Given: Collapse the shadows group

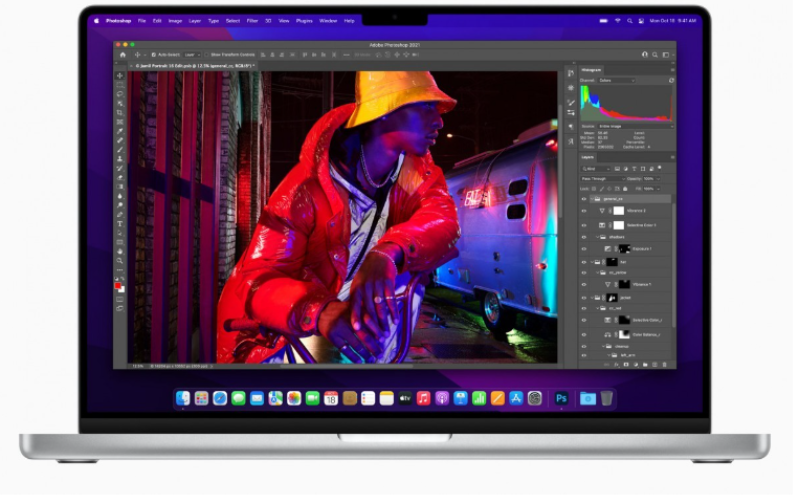Looking at the screenshot, I should (597, 237).
